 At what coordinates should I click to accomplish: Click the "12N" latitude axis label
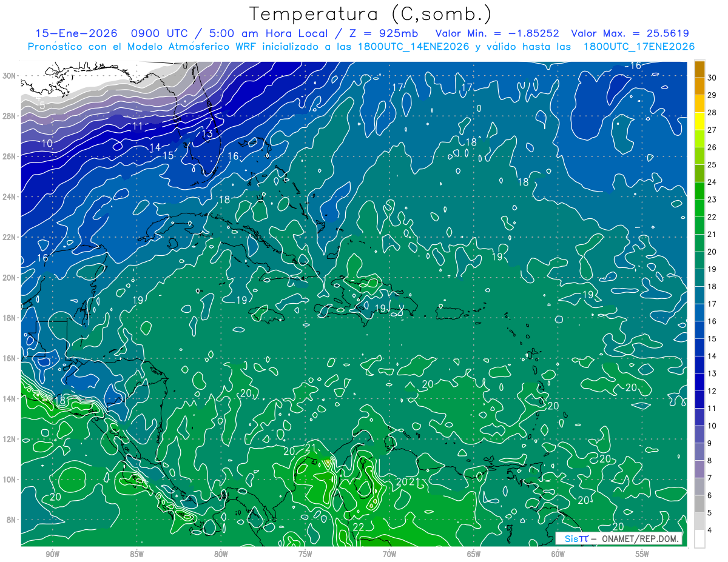[9, 439]
